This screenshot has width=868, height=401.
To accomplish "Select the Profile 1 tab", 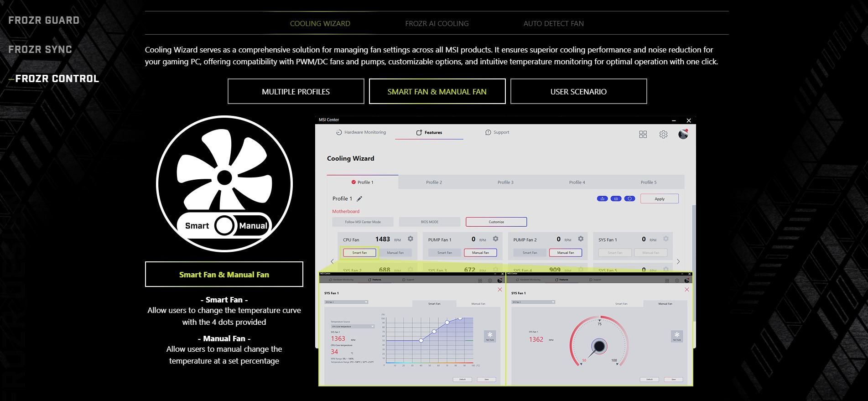I will point(362,182).
